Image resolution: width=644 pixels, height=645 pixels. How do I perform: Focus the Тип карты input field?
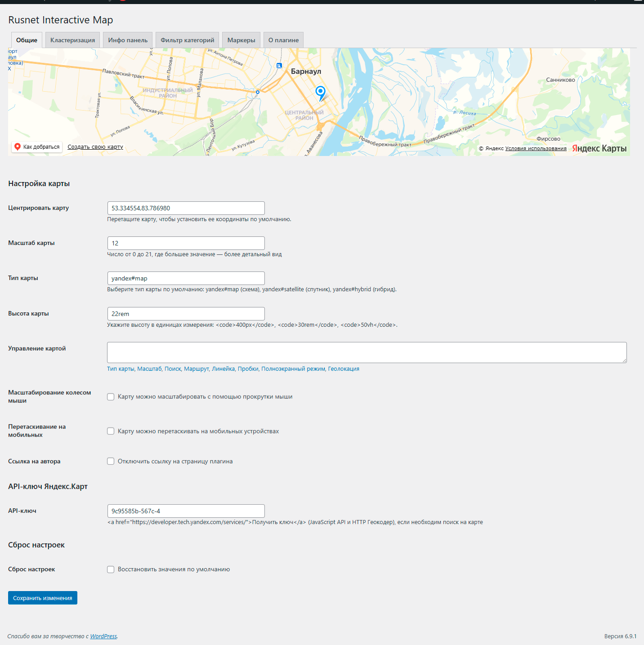[186, 278]
